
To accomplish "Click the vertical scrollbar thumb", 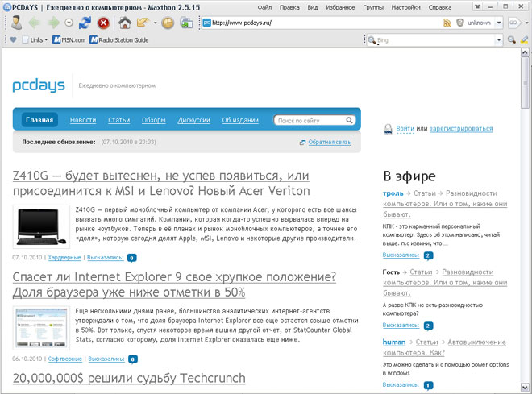I will click(525, 83).
